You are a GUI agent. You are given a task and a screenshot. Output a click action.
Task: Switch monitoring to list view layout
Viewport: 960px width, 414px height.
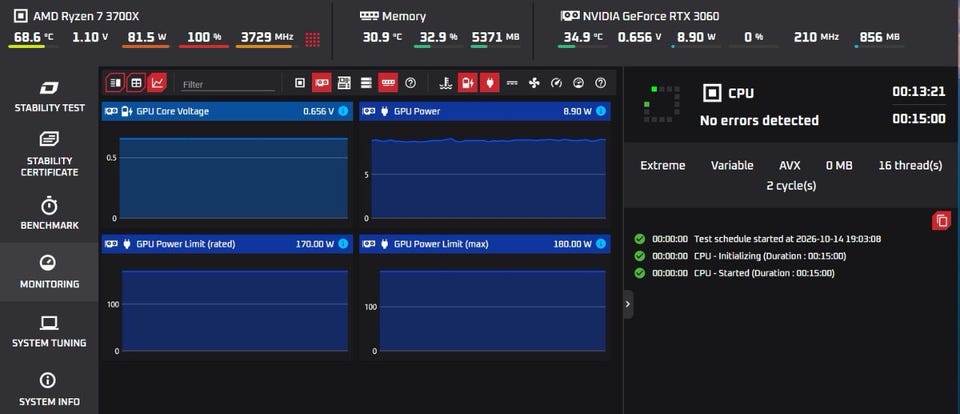click(x=115, y=82)
